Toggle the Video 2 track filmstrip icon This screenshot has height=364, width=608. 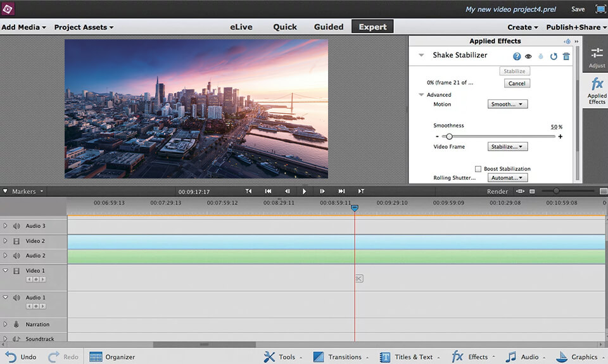click(x=16, y=241)
